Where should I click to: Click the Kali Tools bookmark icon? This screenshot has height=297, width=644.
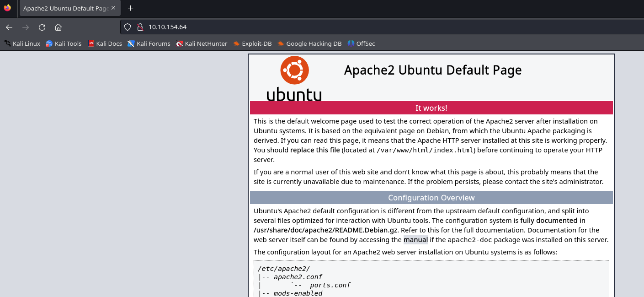49,43
